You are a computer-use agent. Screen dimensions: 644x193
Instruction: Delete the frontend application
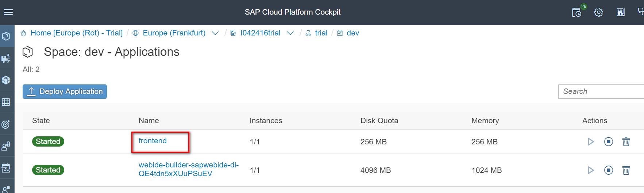point(626,142)
